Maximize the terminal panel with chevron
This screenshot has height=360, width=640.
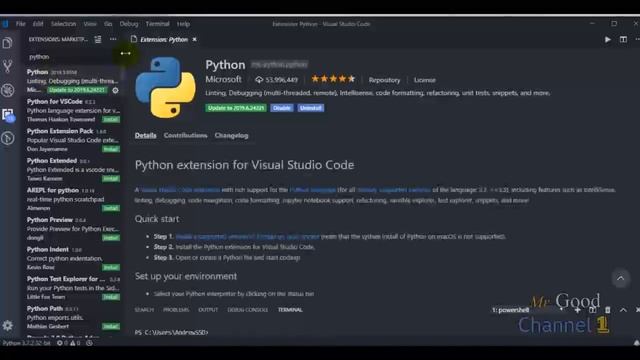click(x=623, y=310)
